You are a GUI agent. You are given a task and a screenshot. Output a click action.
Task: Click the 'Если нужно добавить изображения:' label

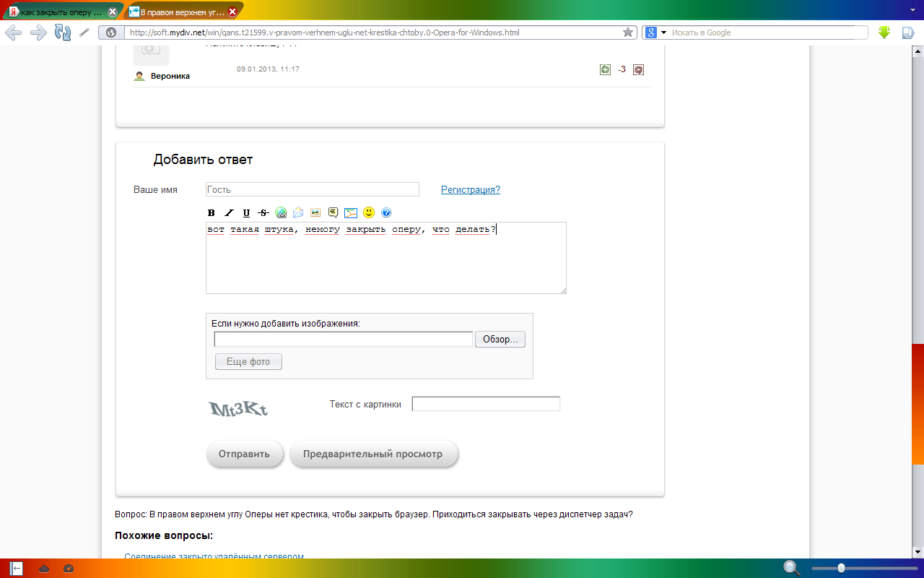pyautogui.click(x=285, y=324)
